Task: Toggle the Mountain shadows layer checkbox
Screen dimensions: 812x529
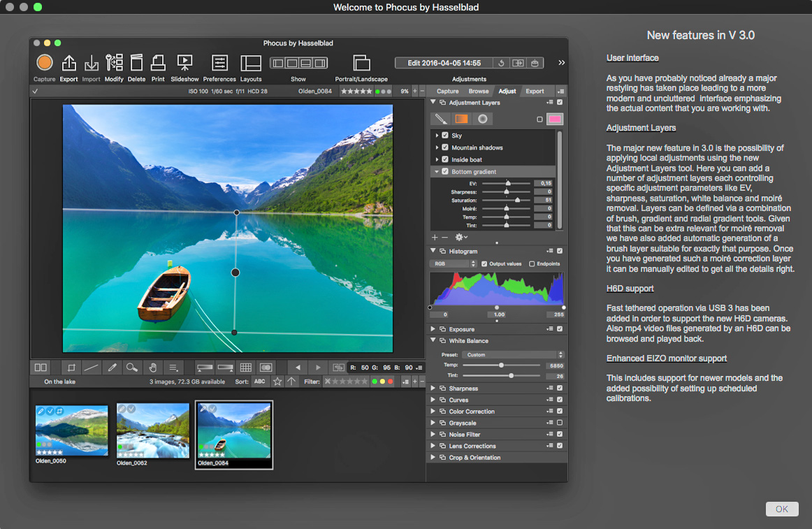Action: point(445,147)
